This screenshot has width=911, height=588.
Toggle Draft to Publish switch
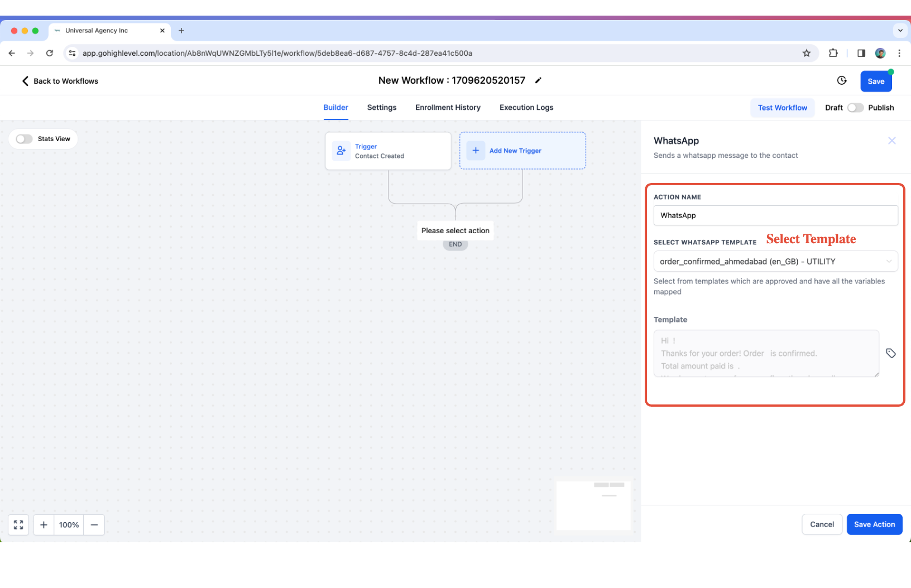click(855, 108)
